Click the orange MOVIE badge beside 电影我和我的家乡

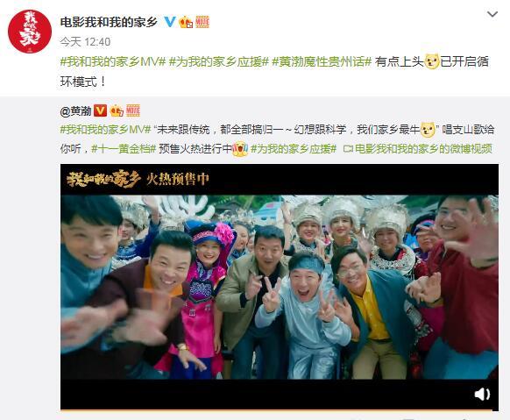(x=202, y=22)
